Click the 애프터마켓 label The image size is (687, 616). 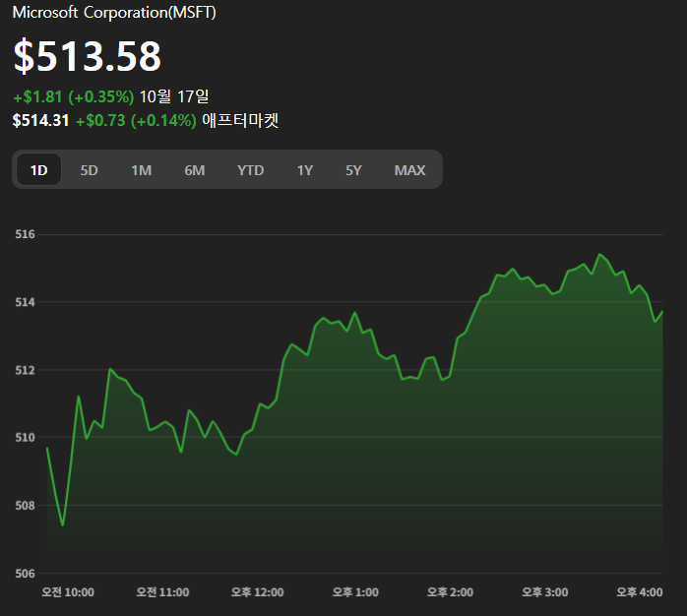click(240, 120)
